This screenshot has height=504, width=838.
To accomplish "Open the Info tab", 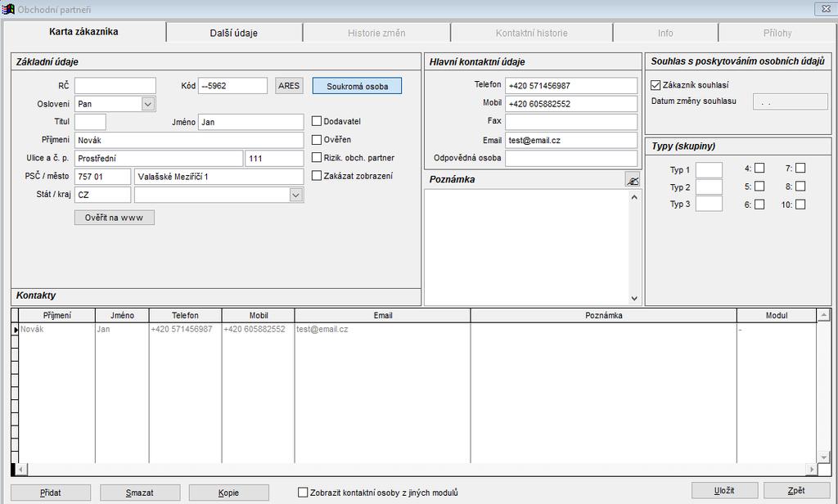I will tap(665, 33).
